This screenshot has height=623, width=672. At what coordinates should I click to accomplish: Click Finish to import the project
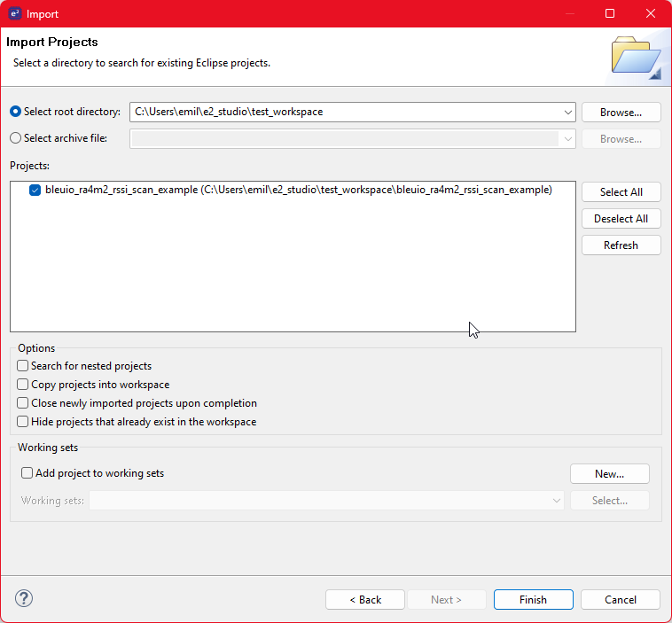[x=533, y=600]
